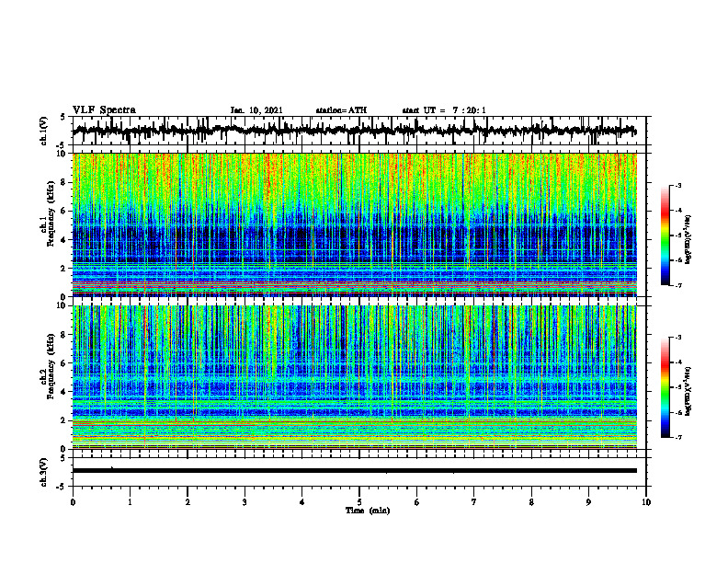Click time axis tick label "9"

coord(588,502)
